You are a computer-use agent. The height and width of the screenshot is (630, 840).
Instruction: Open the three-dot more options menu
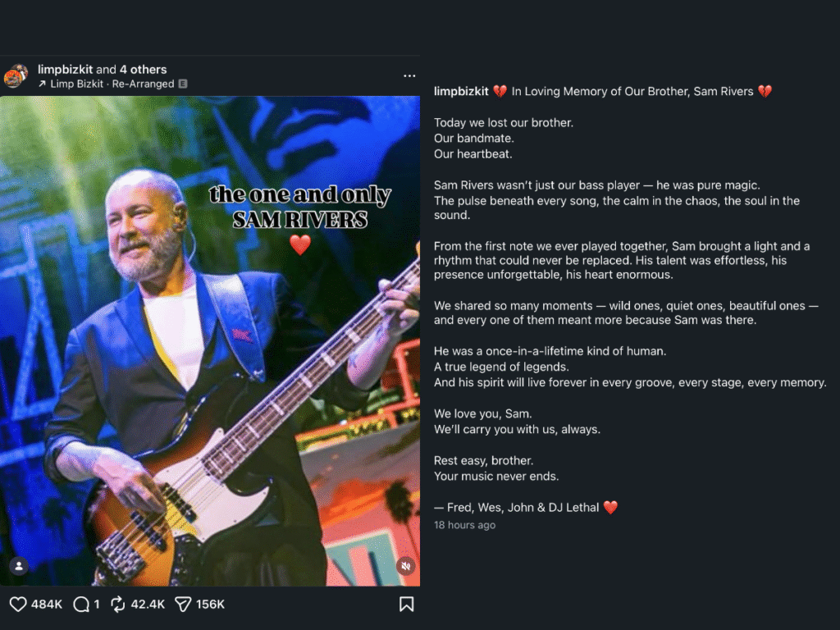coord(409,76)
